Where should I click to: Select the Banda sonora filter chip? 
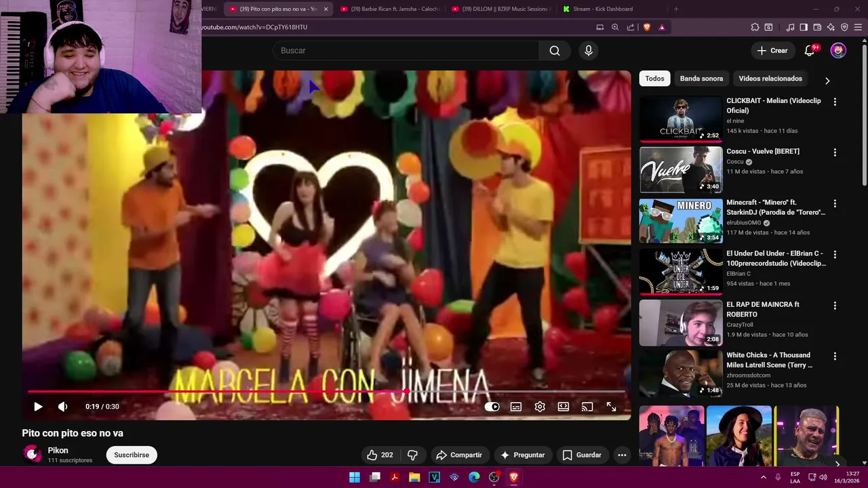click(701, 79)
